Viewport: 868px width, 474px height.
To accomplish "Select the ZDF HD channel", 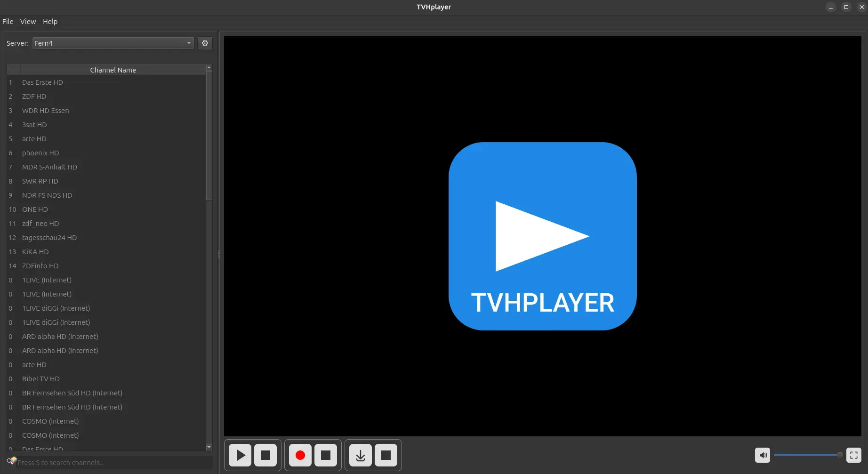I will pyautogui.click(x=34, y=96).
